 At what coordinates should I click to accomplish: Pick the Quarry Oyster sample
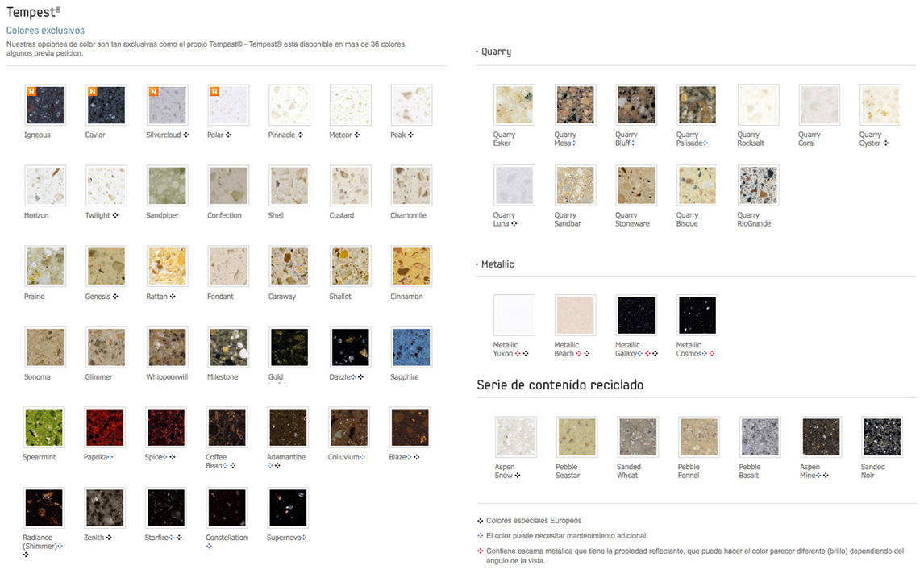[880, 105]
